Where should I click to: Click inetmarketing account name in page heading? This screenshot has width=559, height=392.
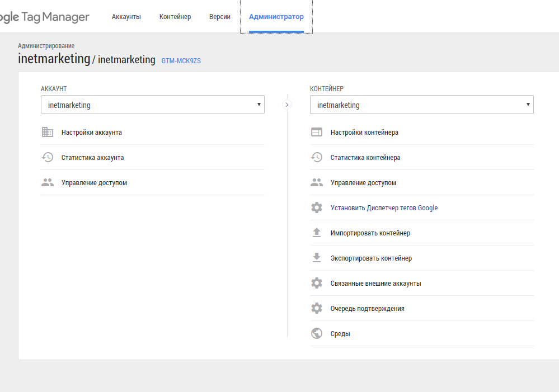[x=54, y=59]
